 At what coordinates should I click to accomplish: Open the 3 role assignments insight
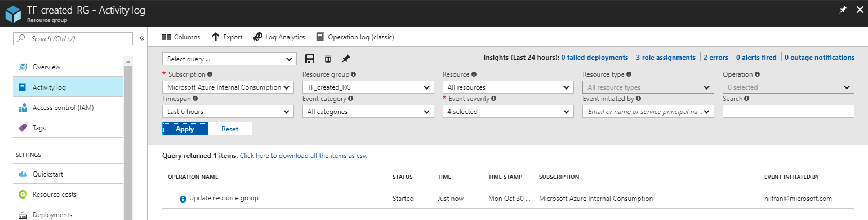pos(666,58)
